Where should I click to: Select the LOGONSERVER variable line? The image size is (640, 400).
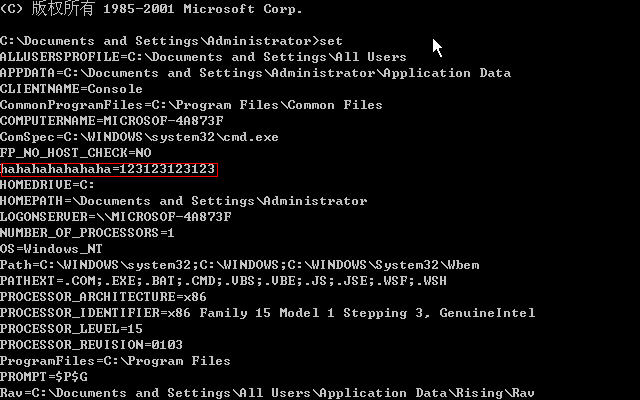(x=115, y=217)
